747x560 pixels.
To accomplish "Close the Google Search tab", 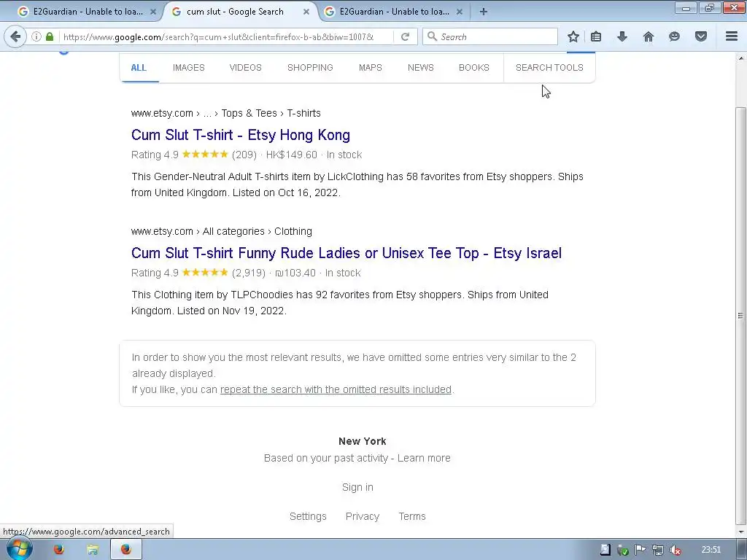I will point(306,12).
